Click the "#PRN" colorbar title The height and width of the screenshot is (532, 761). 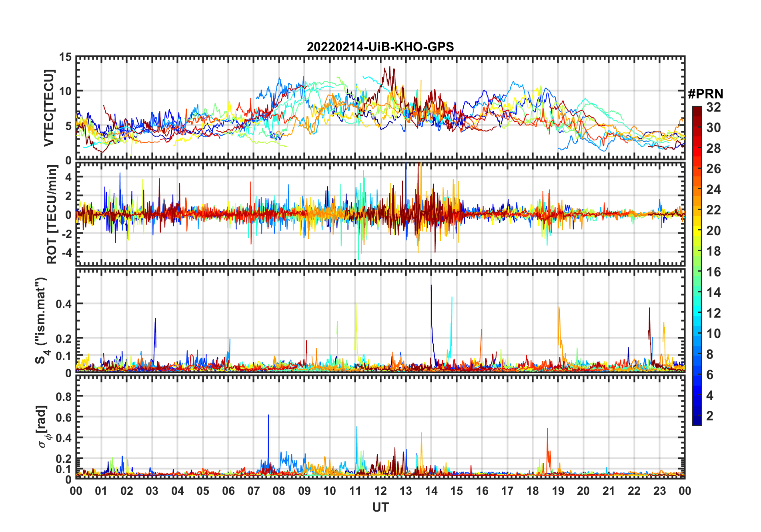click(x=705, y=94)
